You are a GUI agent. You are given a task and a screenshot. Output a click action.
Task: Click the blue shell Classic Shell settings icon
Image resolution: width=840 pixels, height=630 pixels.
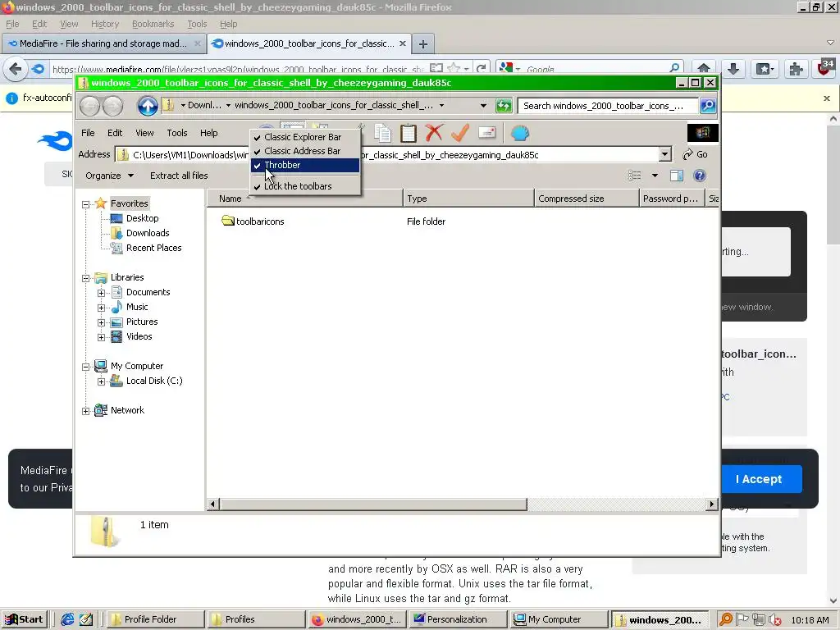coord(519,133)
